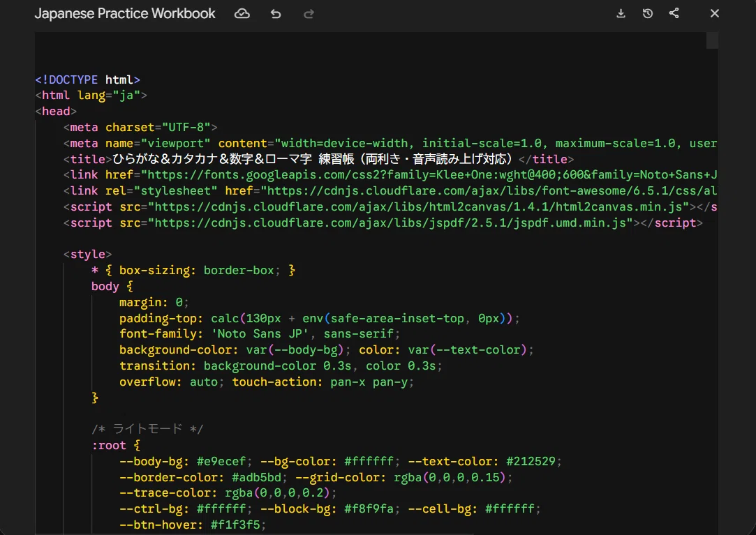Close the code viewer panel

(715, 13)
